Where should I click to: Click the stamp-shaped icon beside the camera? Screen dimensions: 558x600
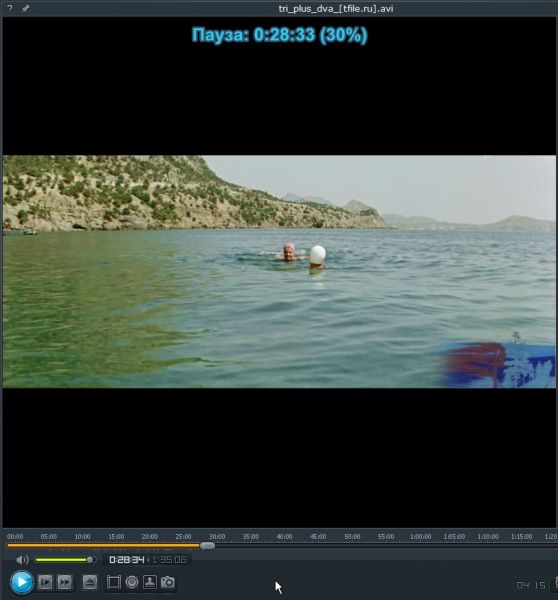click(x=150, y=582)
